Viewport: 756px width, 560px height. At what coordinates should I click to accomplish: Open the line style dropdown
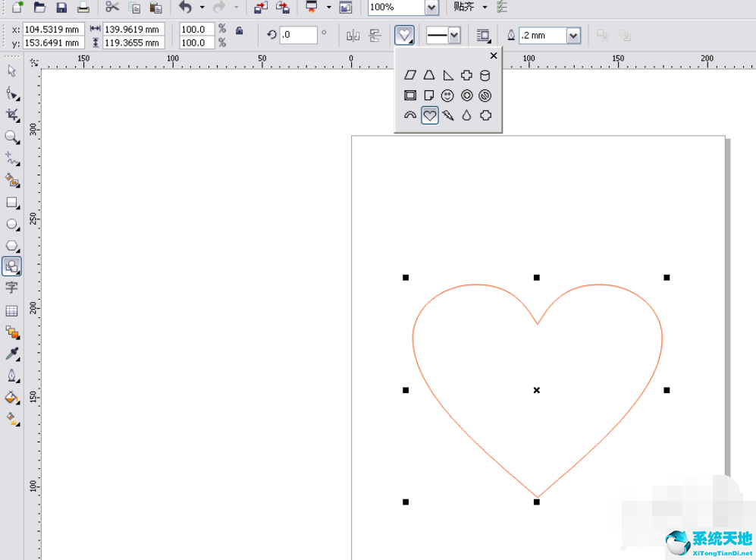click(454, 36)
